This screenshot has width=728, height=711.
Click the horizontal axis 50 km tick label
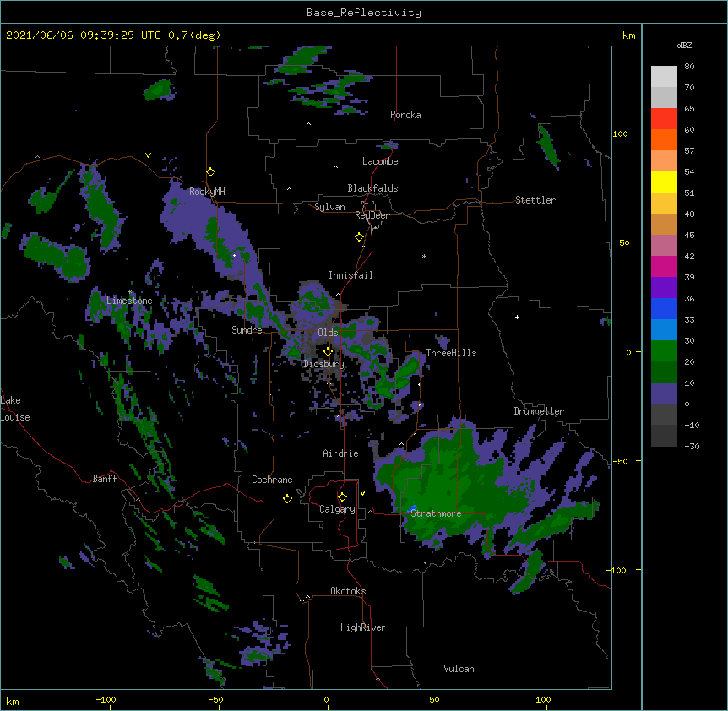(x=434, y=699)
